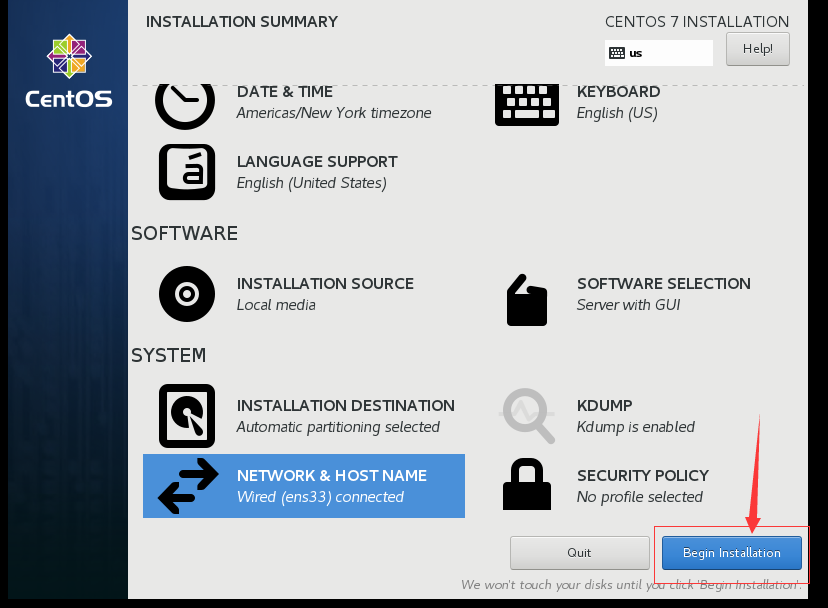The image size is (828, 608).
Task: Open the Language Support icon
Action: (x=187, y=172)
